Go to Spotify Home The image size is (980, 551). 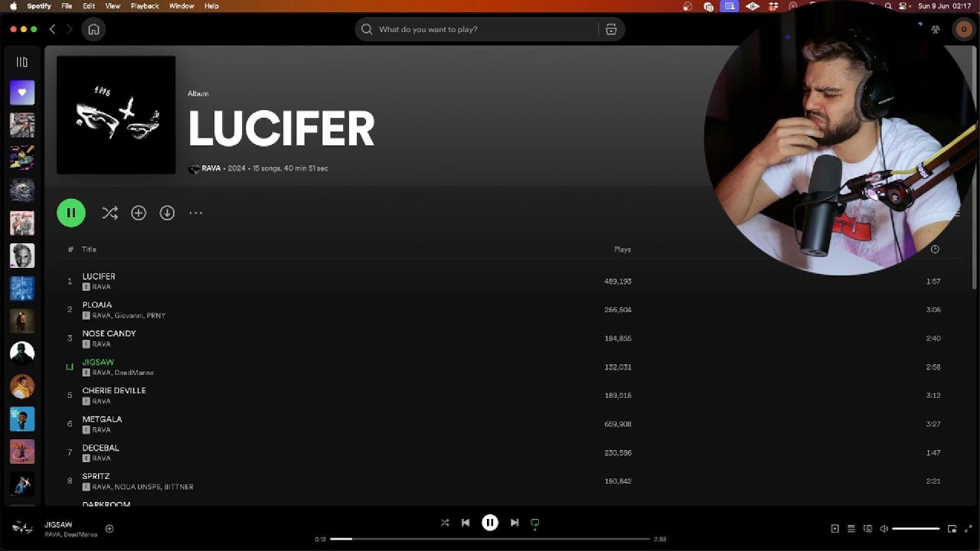tap(93, 29)
